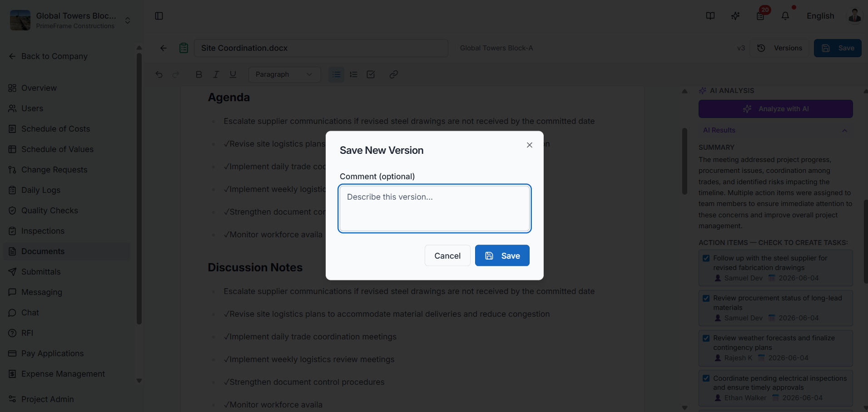Open user profile avatar

pyautogui.click(x=854, y=15)
